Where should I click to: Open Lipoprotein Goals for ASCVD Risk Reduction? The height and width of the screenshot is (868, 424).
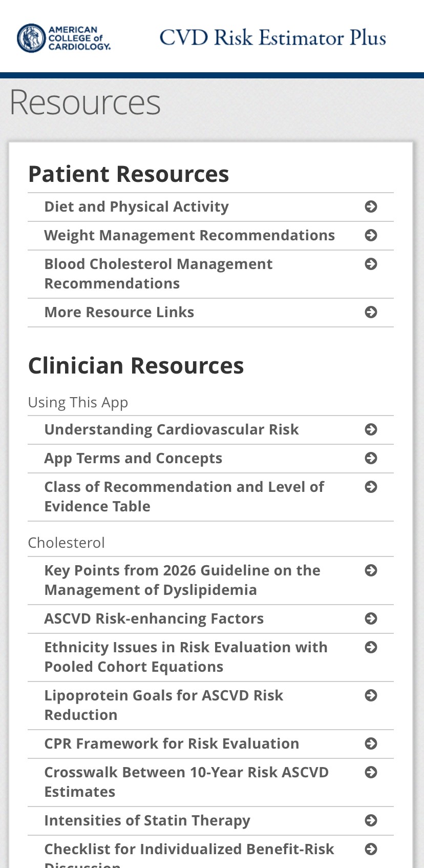click(164, 705)
